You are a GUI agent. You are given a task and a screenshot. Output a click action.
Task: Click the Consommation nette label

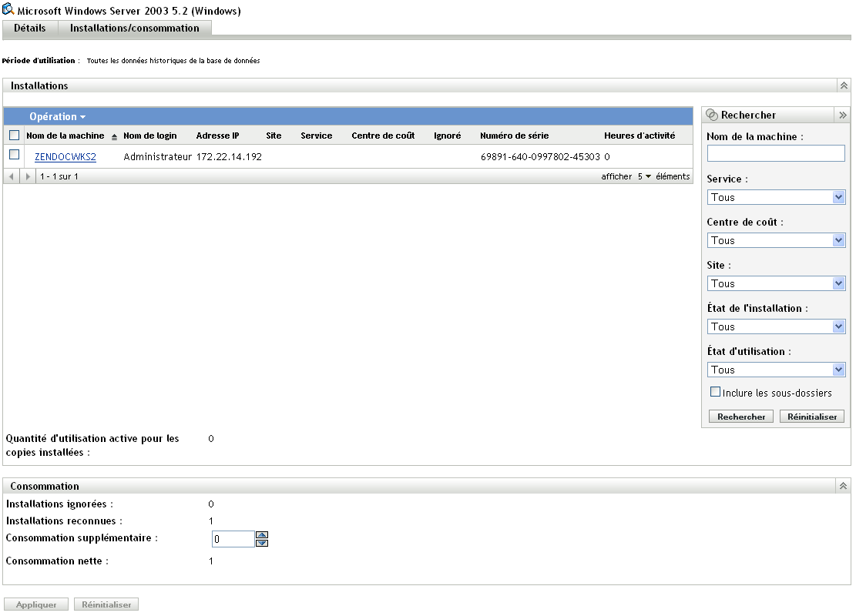[57, 561]
